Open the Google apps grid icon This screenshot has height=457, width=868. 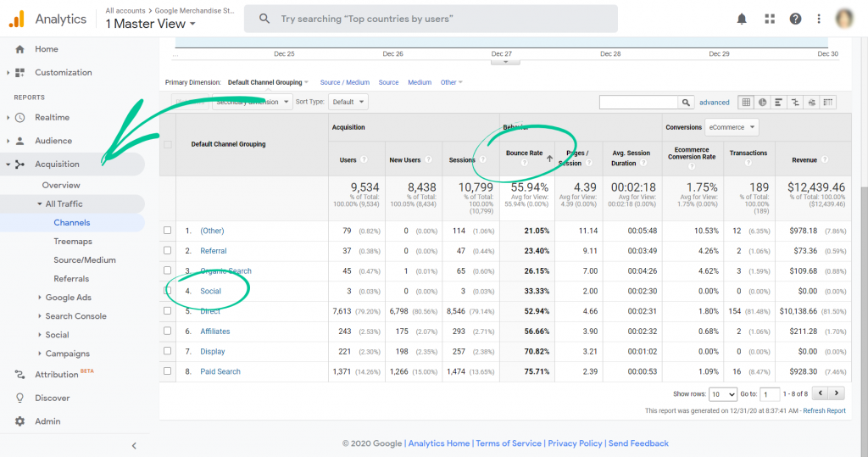[770, 19]
